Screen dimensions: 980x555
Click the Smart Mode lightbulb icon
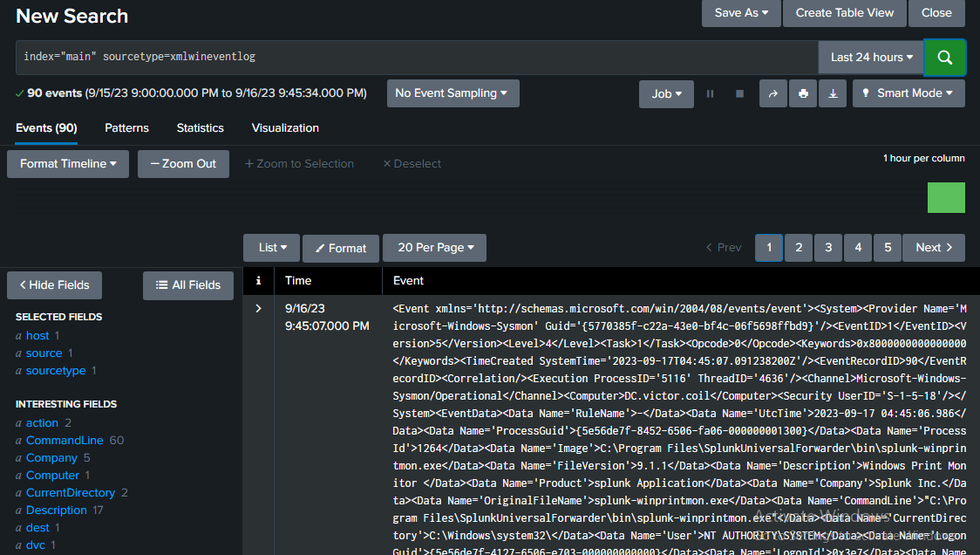click(x=865, y=93)
